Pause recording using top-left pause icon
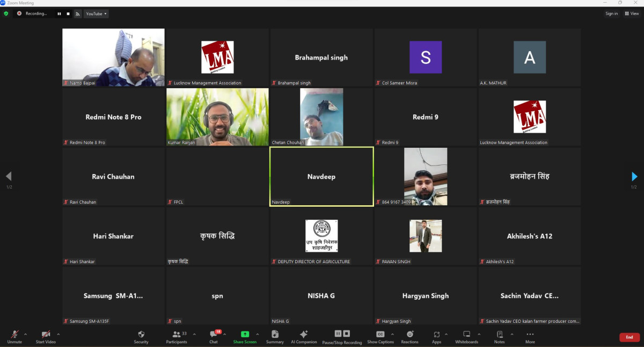 (x=60, y=13)
